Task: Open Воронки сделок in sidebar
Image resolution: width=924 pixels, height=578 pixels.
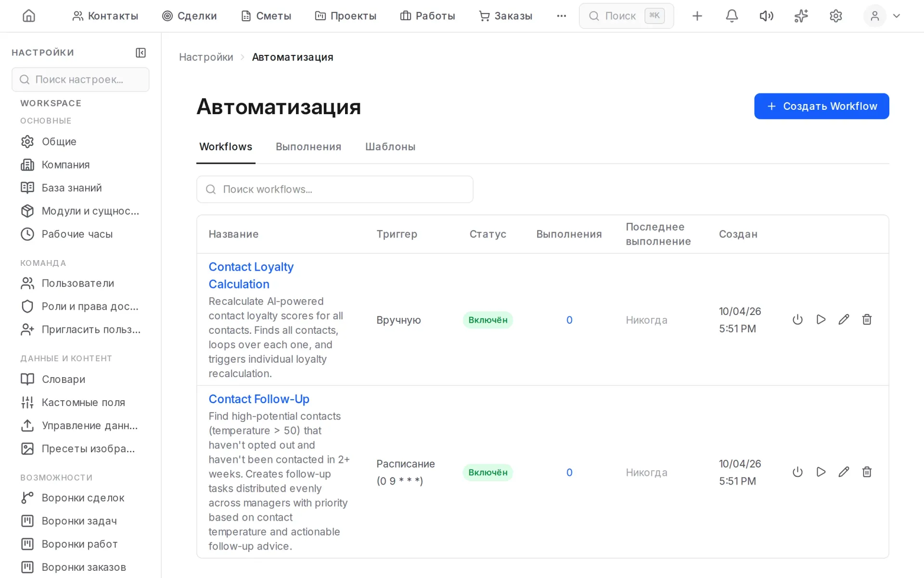Action: tap(80, 498)
